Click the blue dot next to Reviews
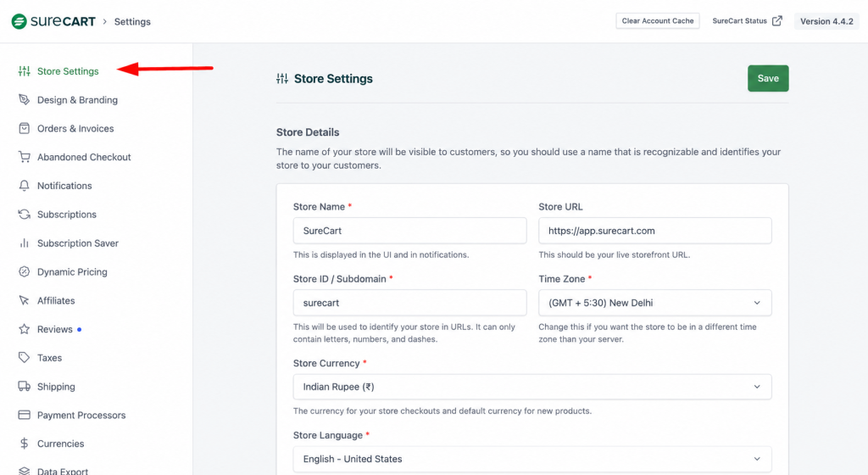 pyautogui.click(x=79, y=329)
